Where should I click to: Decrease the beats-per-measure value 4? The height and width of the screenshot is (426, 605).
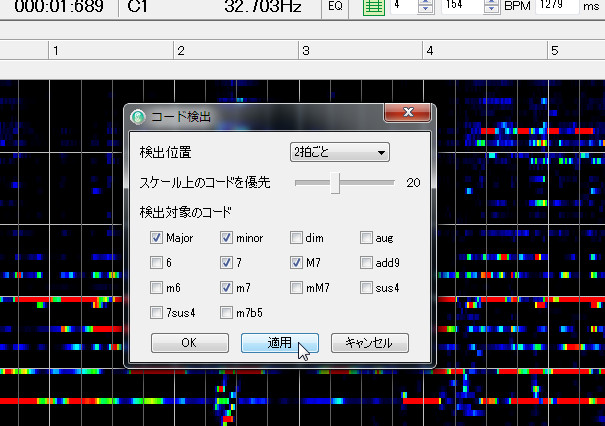426,9
